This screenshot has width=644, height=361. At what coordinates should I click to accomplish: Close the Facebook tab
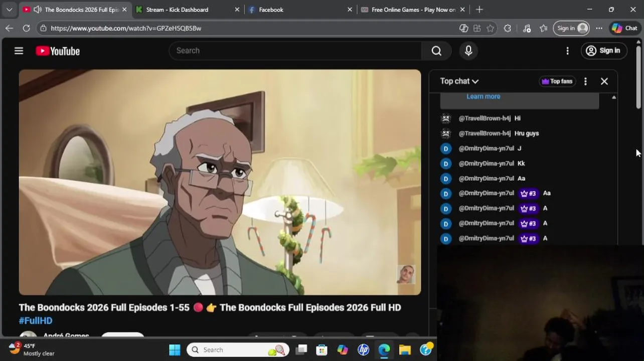[x=350, y=10]
